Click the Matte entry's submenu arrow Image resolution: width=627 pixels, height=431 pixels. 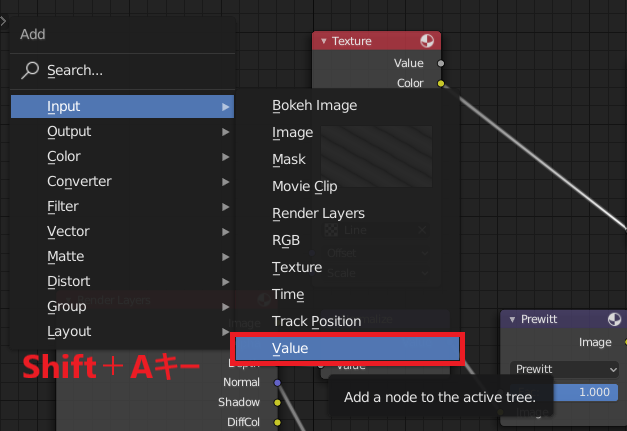click(x=226, y=257)
